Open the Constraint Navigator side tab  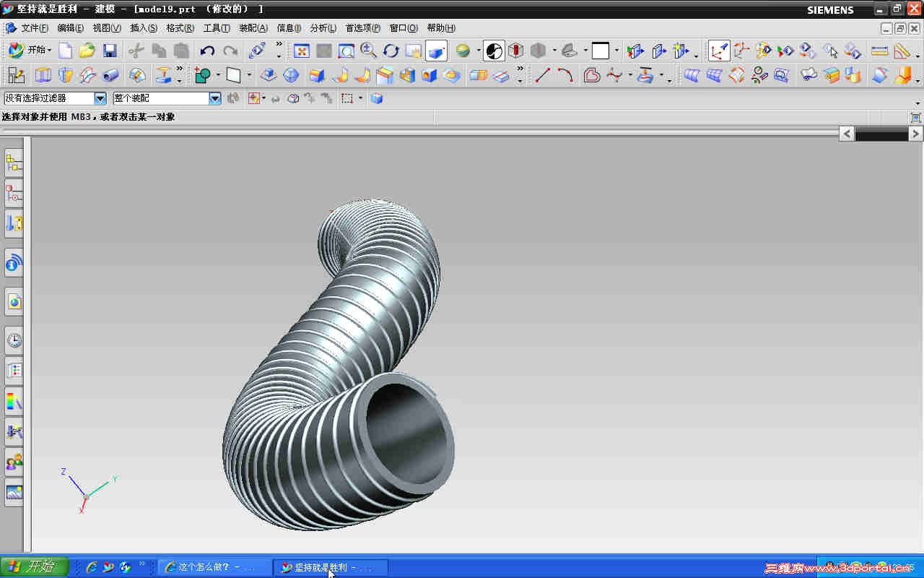[x=14, y=194]
